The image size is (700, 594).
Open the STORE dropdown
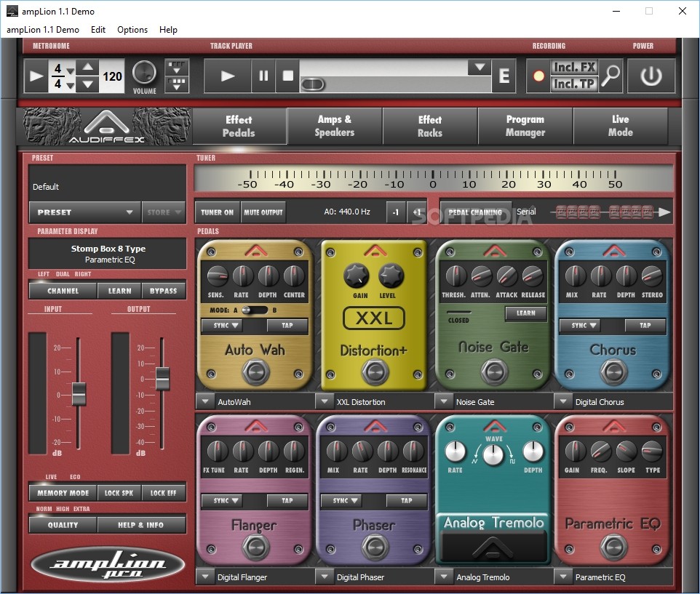pos(164,212)
